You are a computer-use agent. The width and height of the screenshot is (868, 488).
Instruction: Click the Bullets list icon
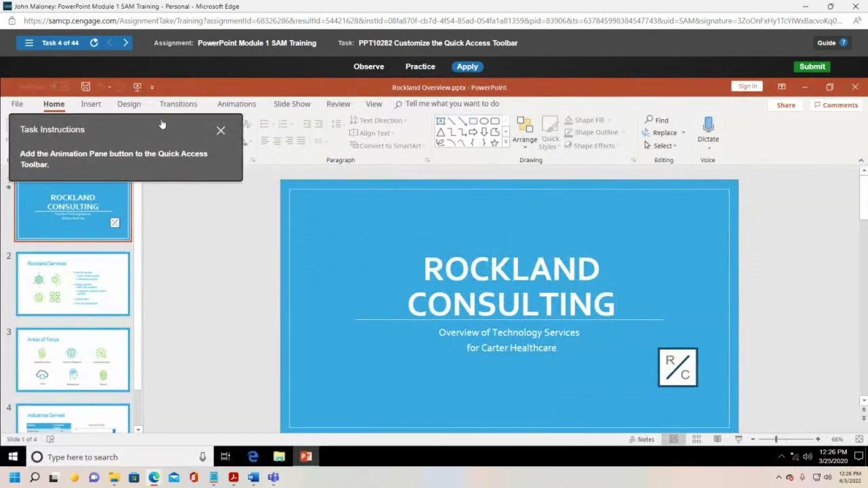(264, 124)
